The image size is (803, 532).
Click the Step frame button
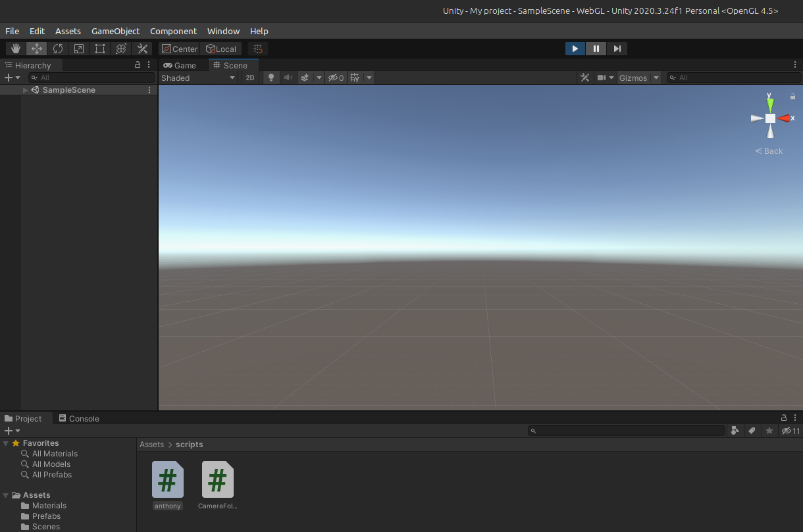pos(617,49)
